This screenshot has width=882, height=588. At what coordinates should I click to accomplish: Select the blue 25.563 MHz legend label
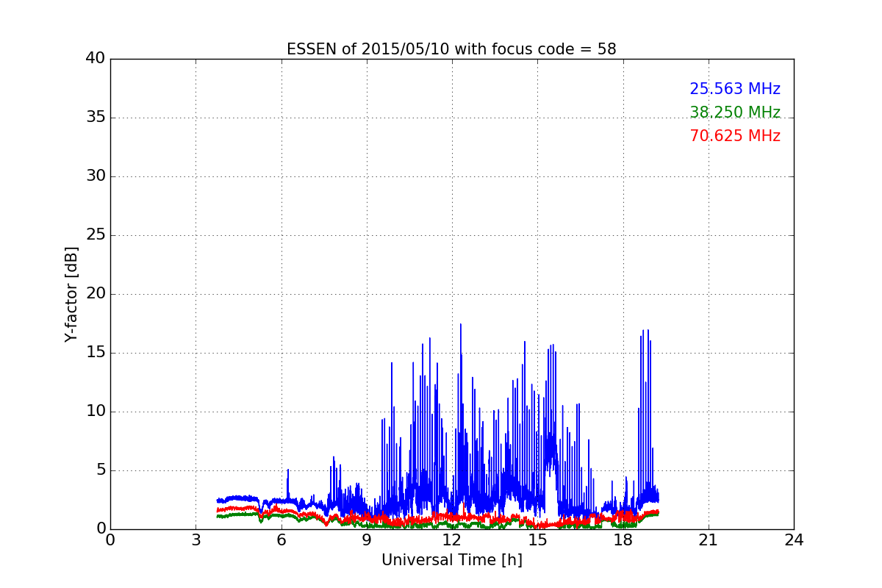(735, 89)
